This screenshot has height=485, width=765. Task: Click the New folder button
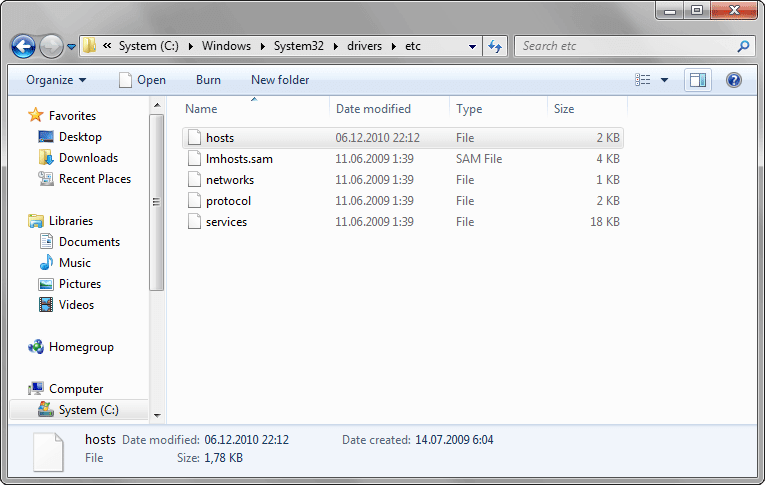click(x=280, y=80)
